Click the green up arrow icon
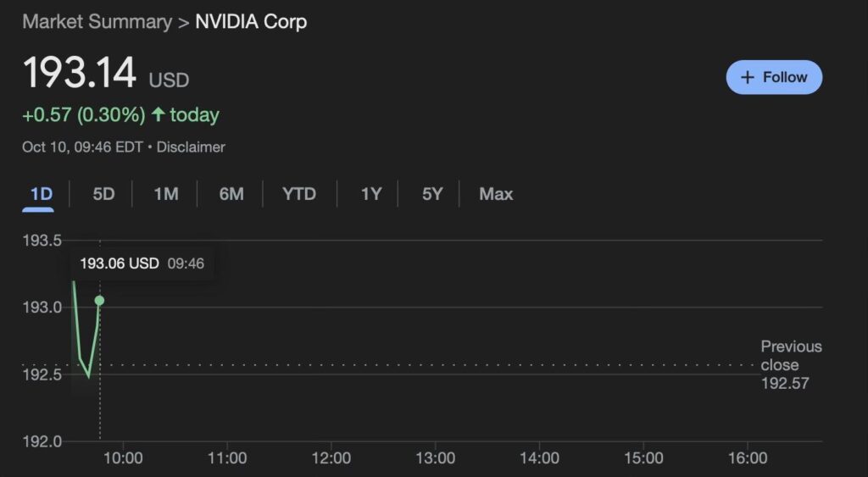 (x=158, y=114)
